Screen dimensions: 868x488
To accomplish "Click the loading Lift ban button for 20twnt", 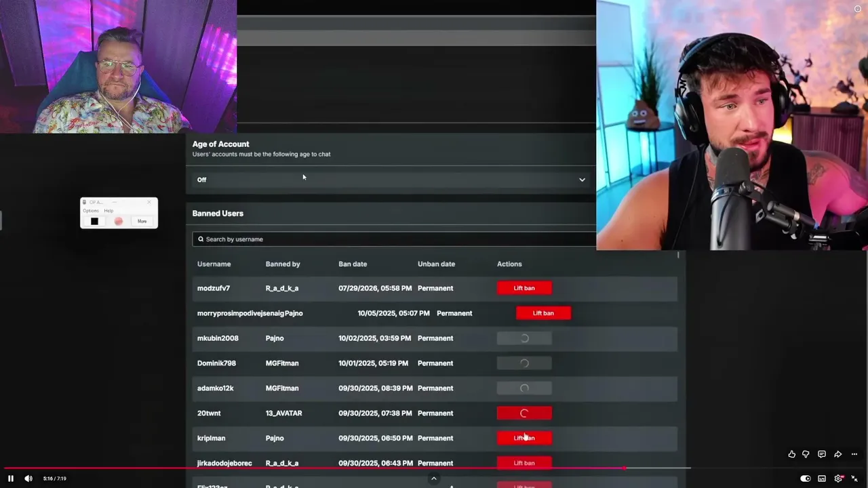I will point(524,413).
